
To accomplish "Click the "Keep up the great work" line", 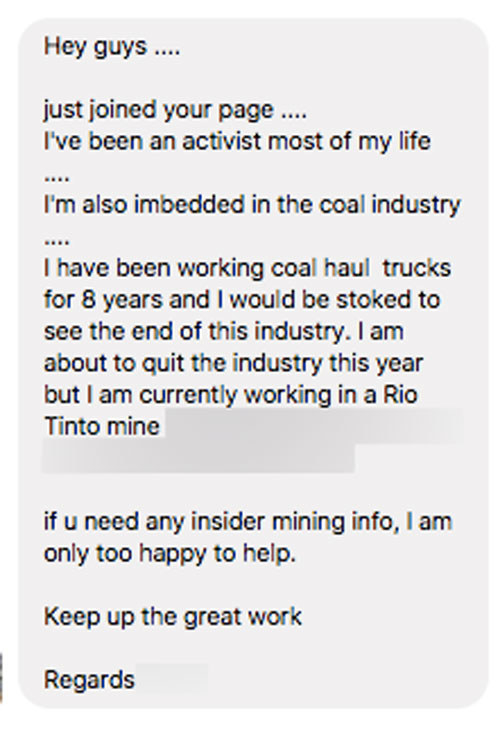I will (x=173, y=617).
